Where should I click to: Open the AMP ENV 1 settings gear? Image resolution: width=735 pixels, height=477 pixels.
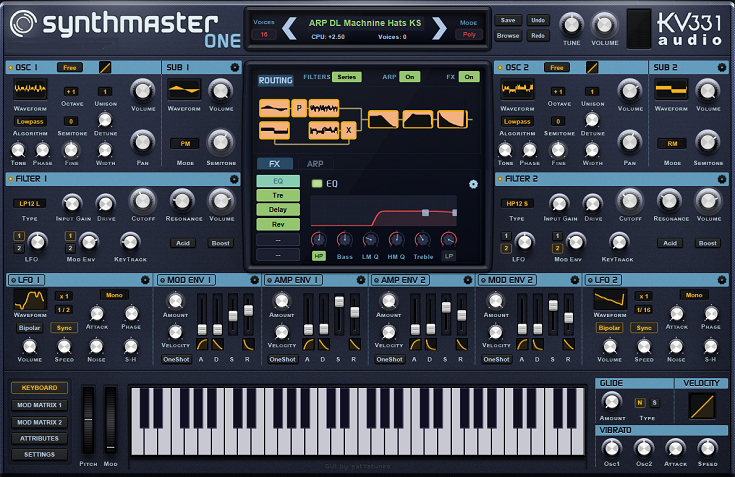pyautogui.click(x=360, y=280)
